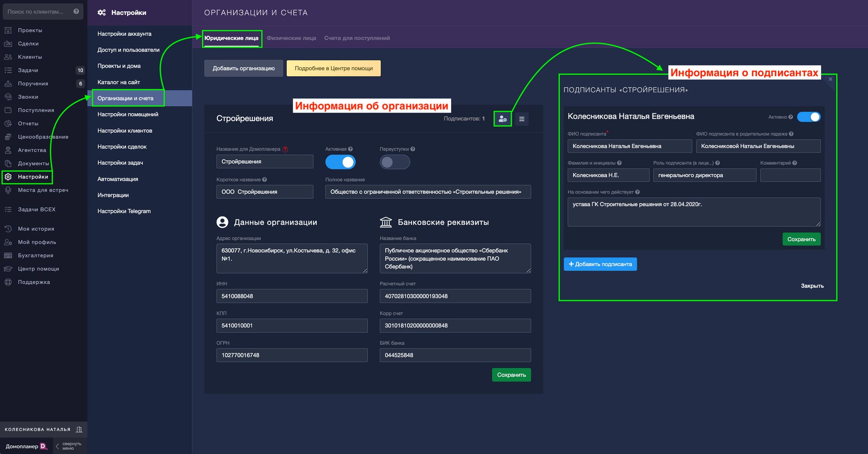The width and height of the screenshot is (868, 454).
Task: Open the Задачи sidebar icon
Action: click(x=8, y=70)
